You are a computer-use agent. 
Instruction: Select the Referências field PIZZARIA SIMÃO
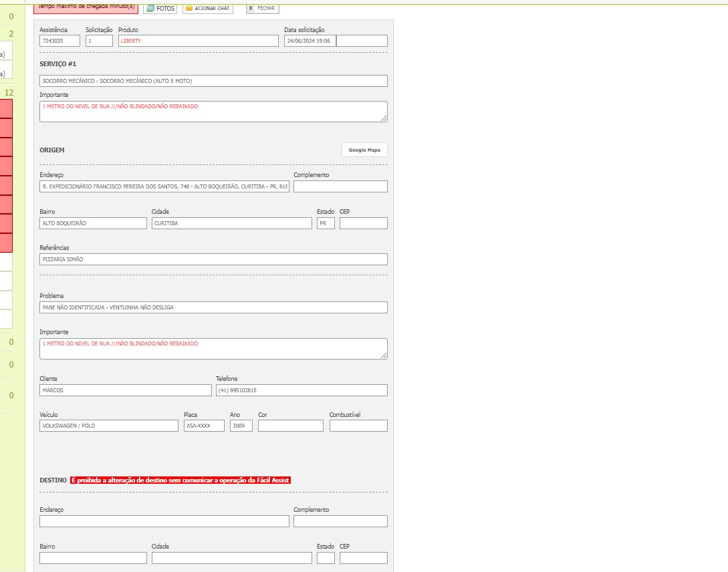[213, 259]
